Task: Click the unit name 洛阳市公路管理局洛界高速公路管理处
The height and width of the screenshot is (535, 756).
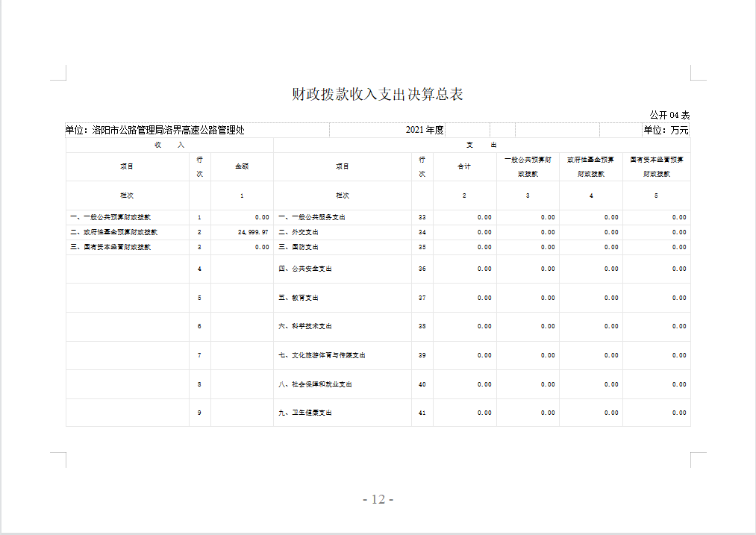Action: click(168, 130)
